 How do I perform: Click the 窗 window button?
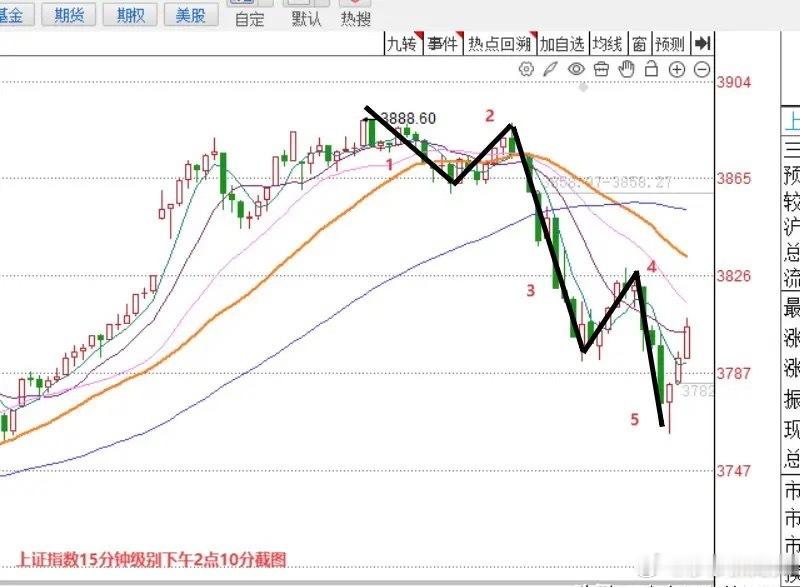click(639, 44)
